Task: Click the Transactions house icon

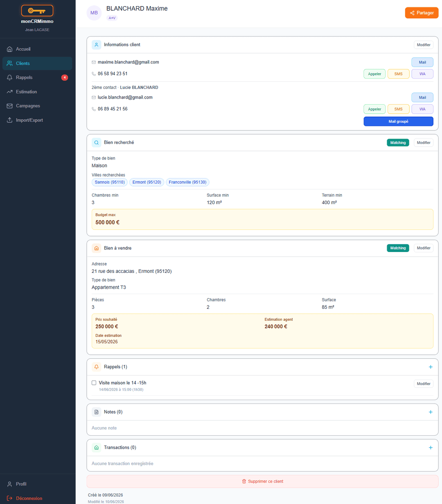Action: pos(96,448)
